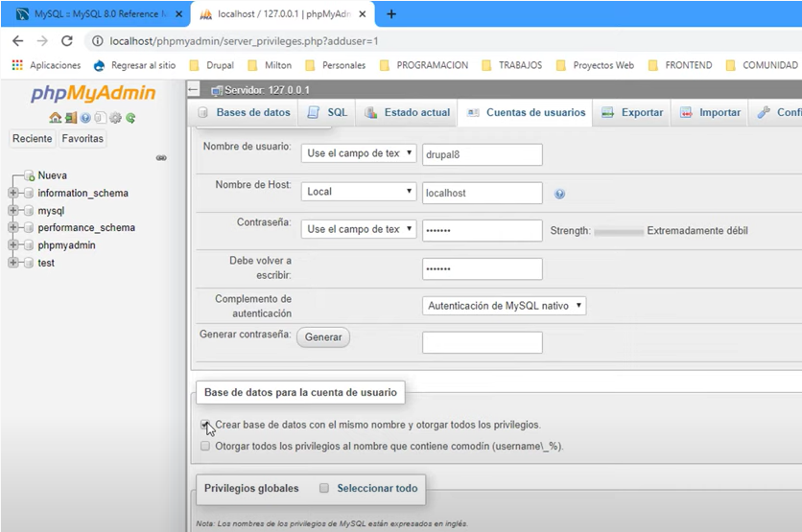This screenshot has height=532, width=802.
Task: Click the test database icon
Action: pos(29,263)
